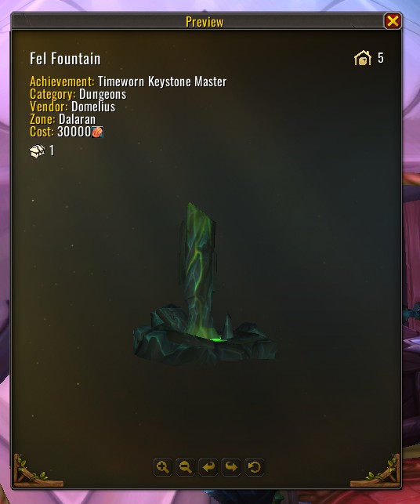Click the Fel Fountain title
This screenshot has height=504, width=420.
coord(65,59)
